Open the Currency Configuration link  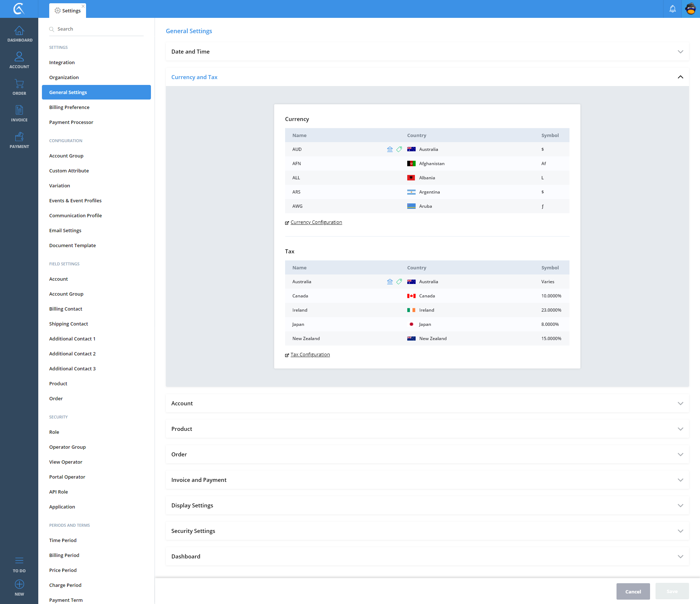(x=316, y=222)
